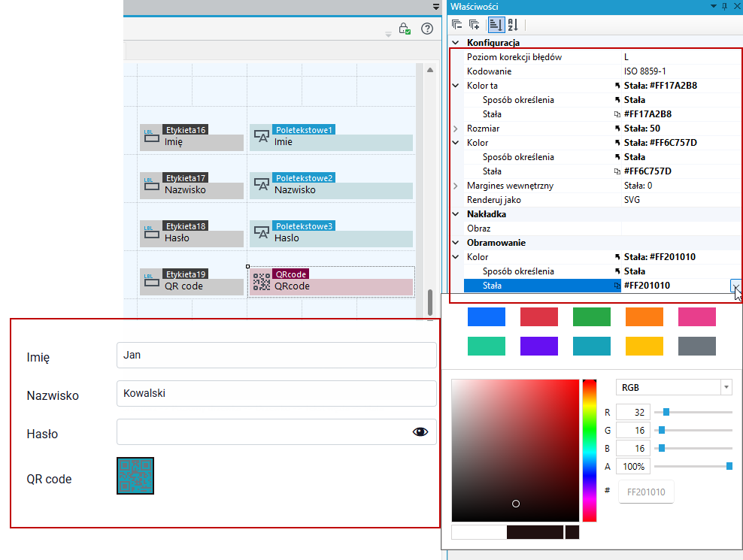The image size is (743, 560).
Task: Select the QRcode control in designer
Action: tap(331, 282)
